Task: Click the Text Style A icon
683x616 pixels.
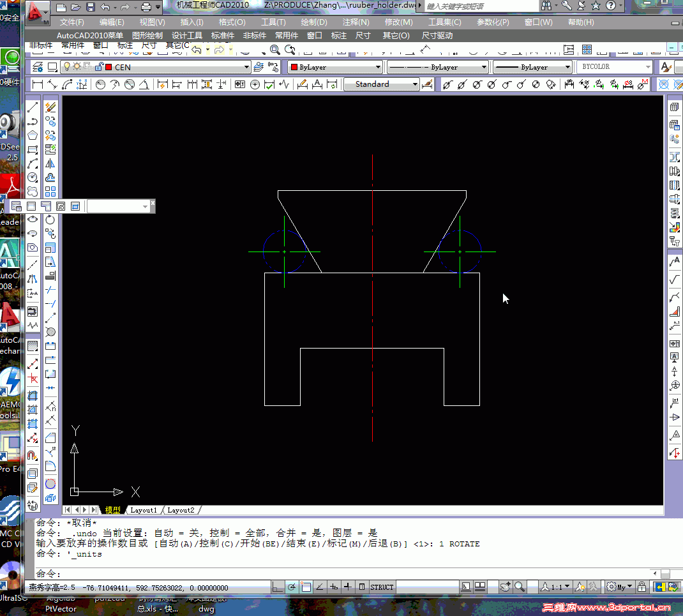Action: pos(666,67)
